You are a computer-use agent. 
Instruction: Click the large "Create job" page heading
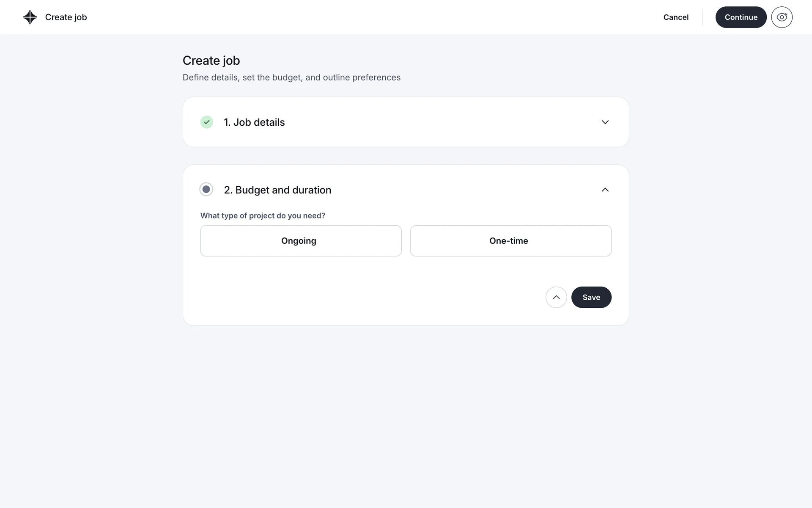[211, 61]
